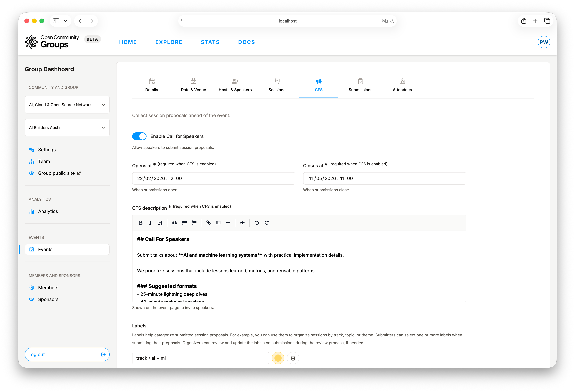This screenshot has height=392, width=575.
Task: Toggle the browser sidebar panel
Action: point(56,21)
